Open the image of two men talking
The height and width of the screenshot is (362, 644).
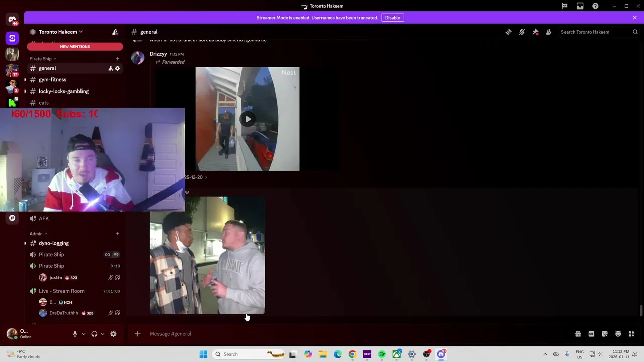(207, 255)
